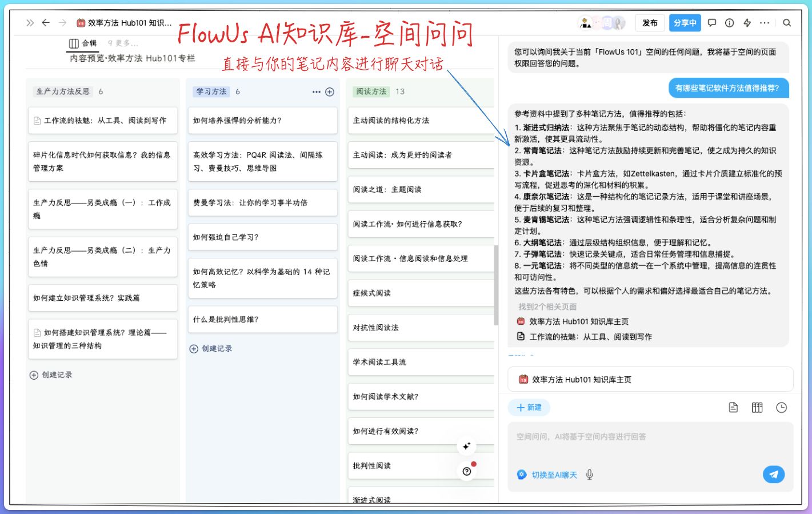Open the comments speech-bubble icon

click(712, 23)
